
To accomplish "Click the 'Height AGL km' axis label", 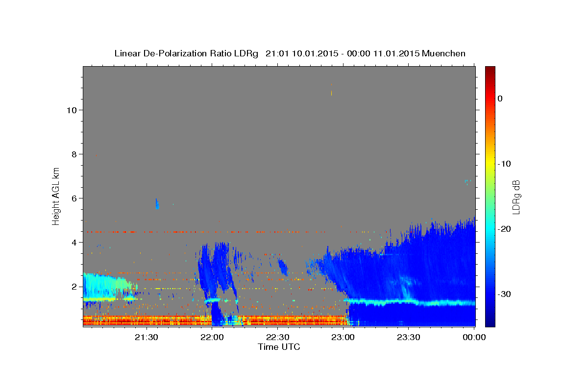I will [x=56, y=196].
